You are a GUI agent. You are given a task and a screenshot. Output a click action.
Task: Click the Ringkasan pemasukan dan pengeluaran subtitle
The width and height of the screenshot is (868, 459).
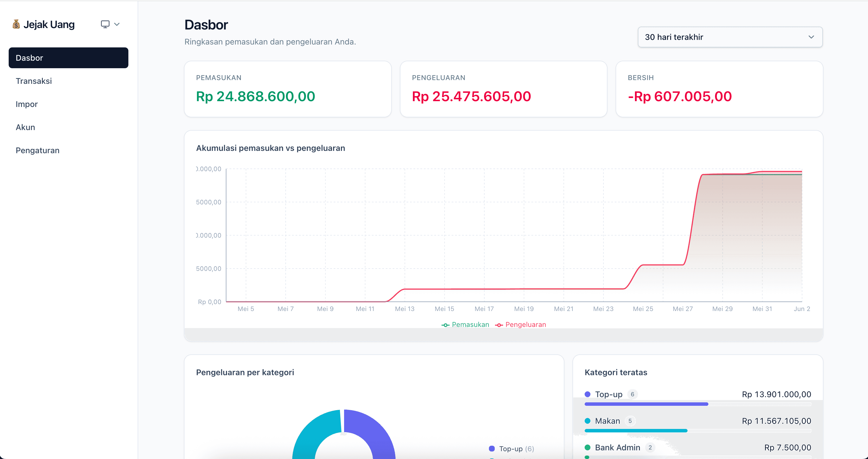(x=270, y=42)
